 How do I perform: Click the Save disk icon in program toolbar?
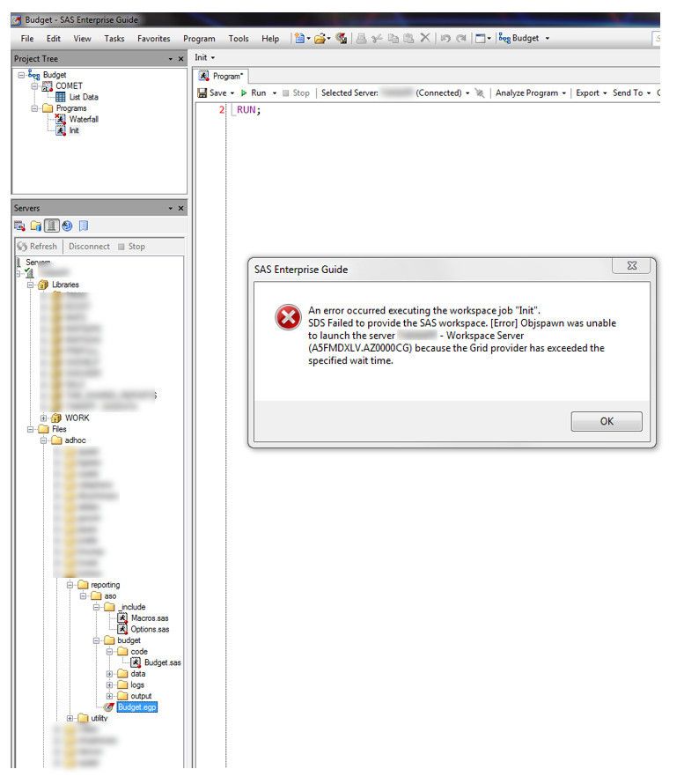click(x=202, y=93)
